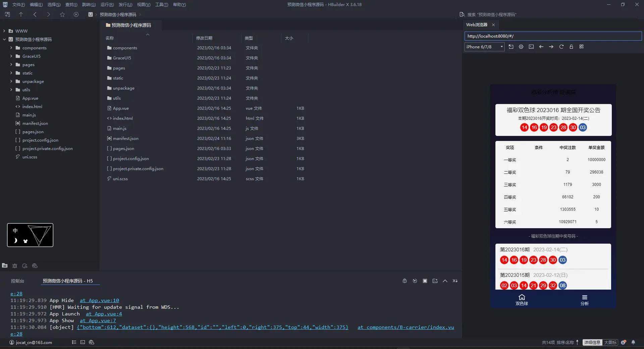Click the 双色球 home tab in preview

click(x=522, y=300)
